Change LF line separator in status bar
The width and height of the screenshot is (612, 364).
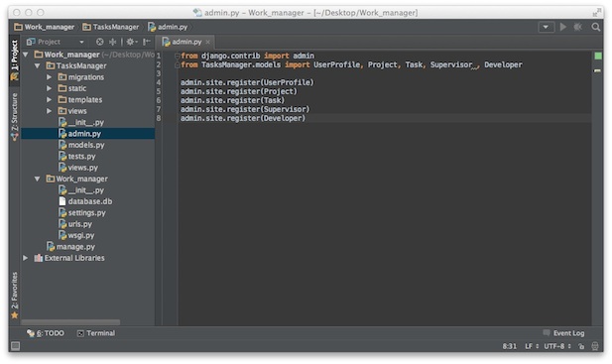click(x=532, y=346)
